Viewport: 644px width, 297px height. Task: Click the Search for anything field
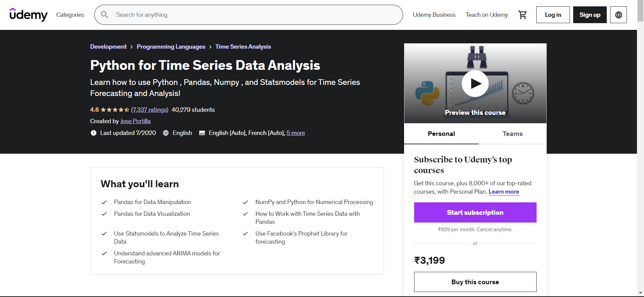coord(255,15)
